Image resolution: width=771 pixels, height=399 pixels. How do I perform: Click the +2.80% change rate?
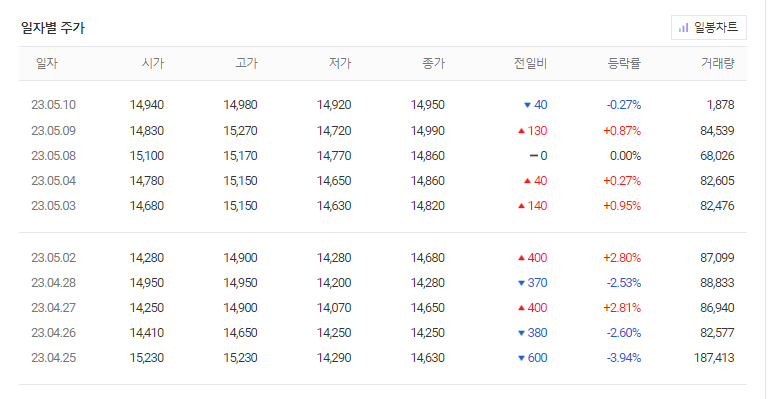622,258
